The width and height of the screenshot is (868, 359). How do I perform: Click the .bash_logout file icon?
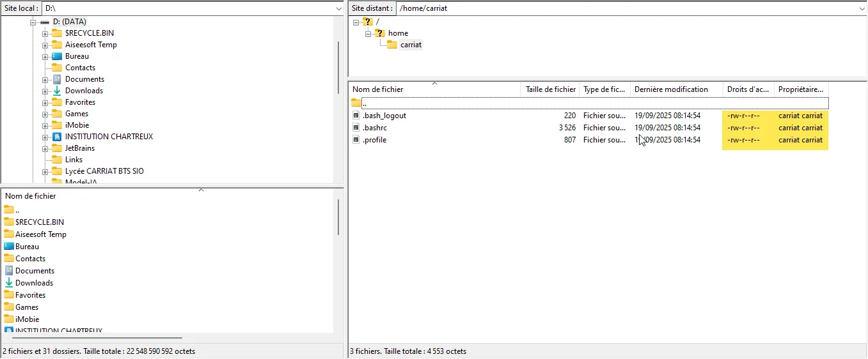point(356,116)
